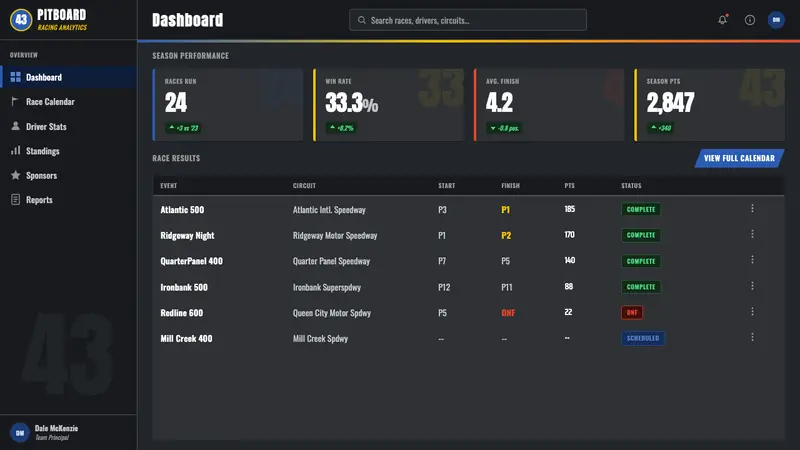Click 185 points value
This screenshot has height=450, width=800.
point(569,209)
